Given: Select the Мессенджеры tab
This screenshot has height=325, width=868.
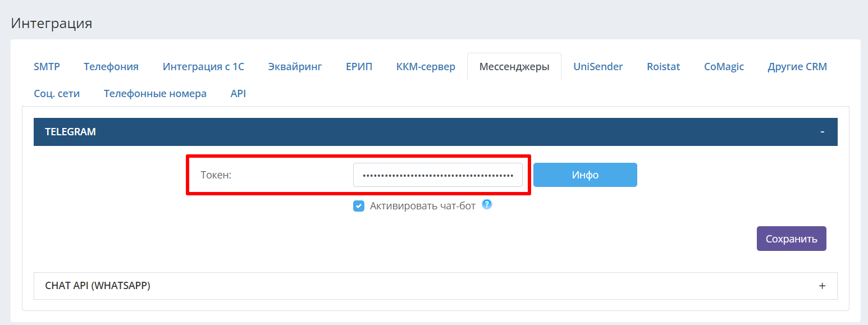Looking at the screenshot, I should 514,66.
